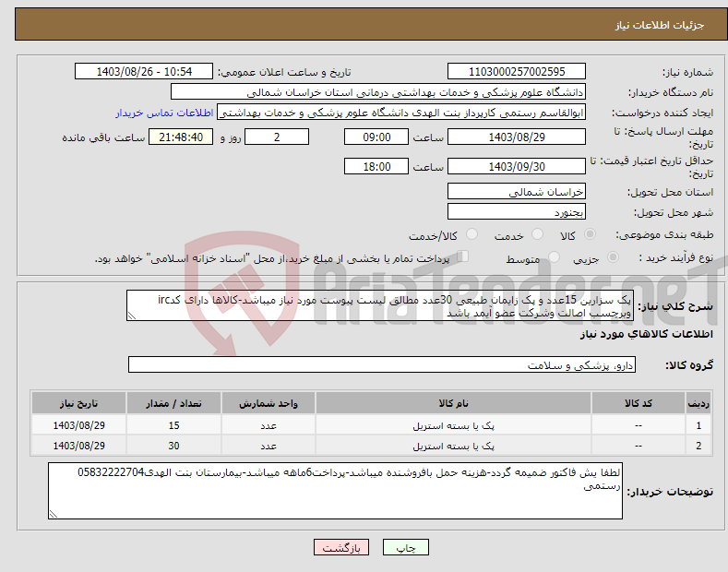
Task: Click the شماره نیاز field 1103000257002595
Action: point(517,72)
